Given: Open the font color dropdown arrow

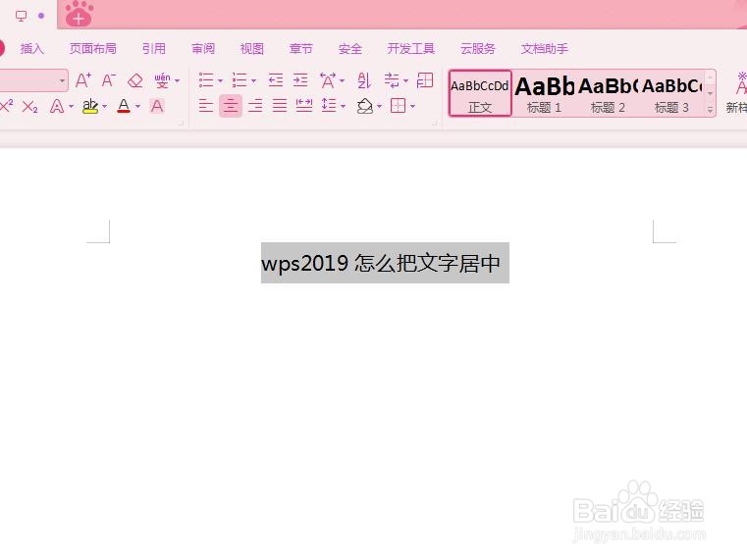Looking at the screenshot, I should [x=137, y=106].
